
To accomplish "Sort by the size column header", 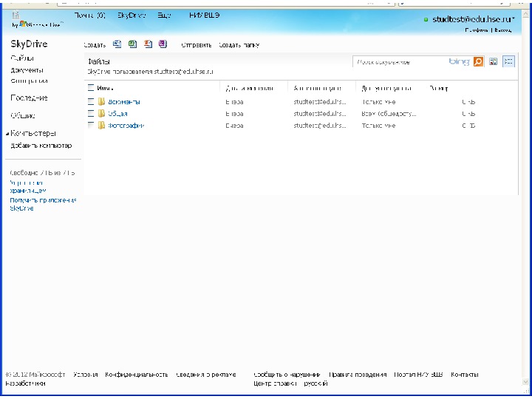I will [x=439, y=88].
